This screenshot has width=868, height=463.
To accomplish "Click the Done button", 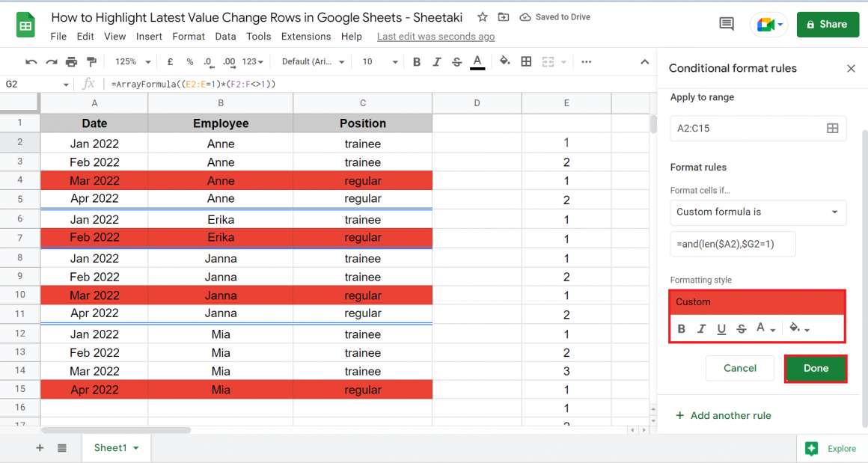I will pos(815,368).
